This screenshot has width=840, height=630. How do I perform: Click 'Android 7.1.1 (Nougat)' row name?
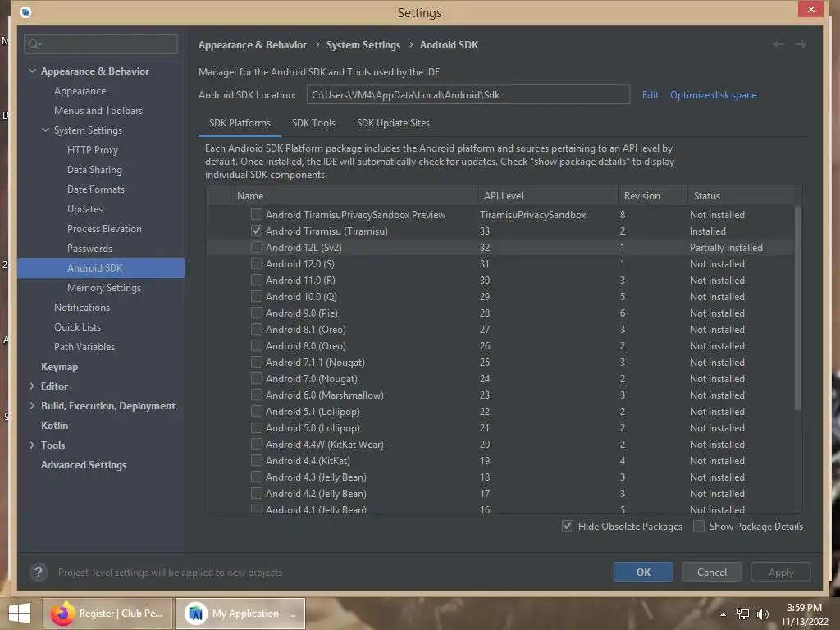(315, 362)
